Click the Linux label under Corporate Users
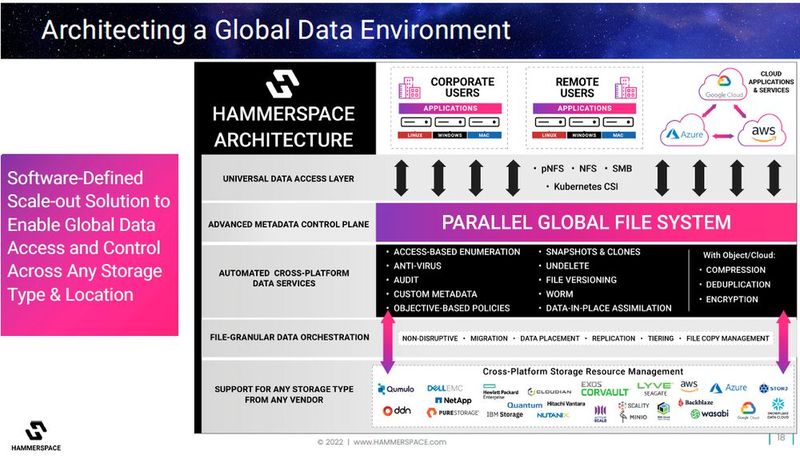Viewport: 800px width, 459px height. click(x=415, y=135)
